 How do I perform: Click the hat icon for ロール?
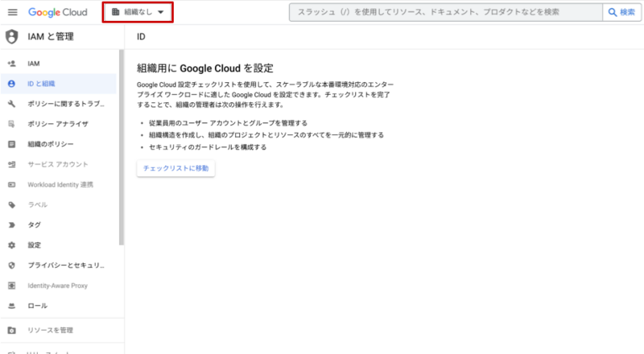coord(11,306)
